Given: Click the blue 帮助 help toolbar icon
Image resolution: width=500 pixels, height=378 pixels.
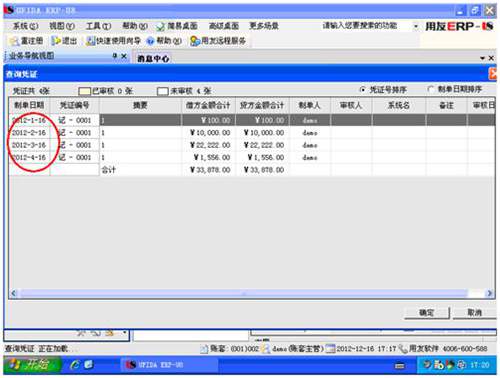Looking at the screenshot, I should tap(151, 41).
